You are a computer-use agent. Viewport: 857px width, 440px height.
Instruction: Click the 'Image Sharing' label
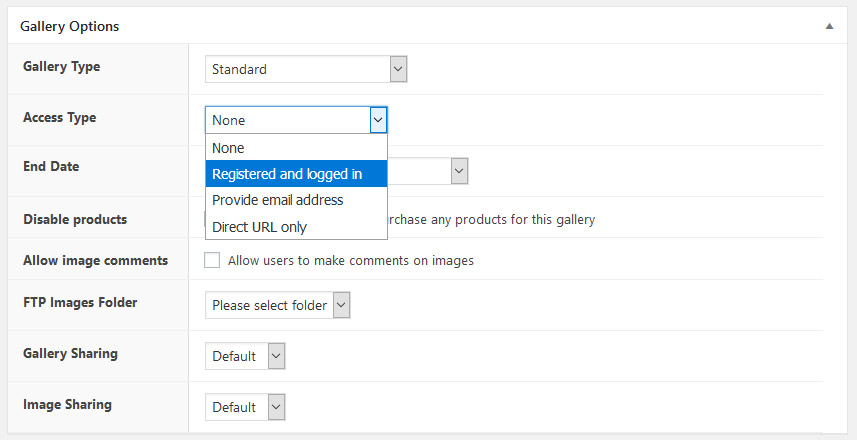coord(67,404)
